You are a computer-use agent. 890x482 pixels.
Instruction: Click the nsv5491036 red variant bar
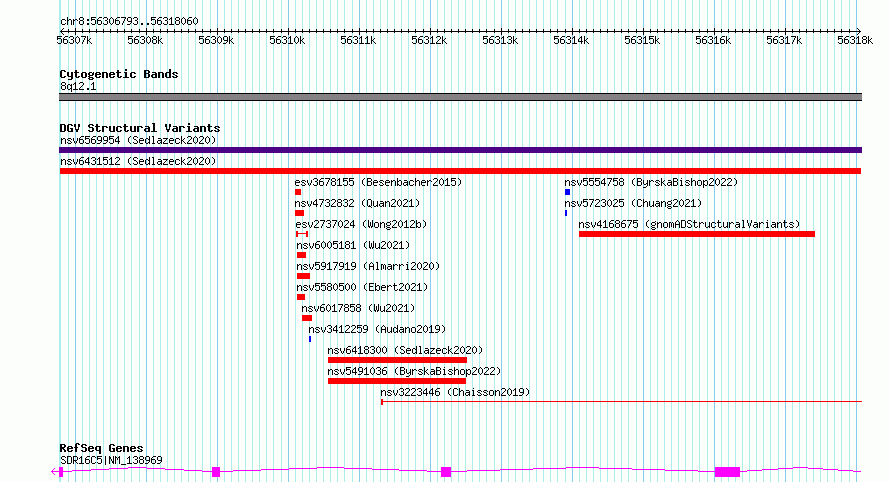click(x=397, y=381)
